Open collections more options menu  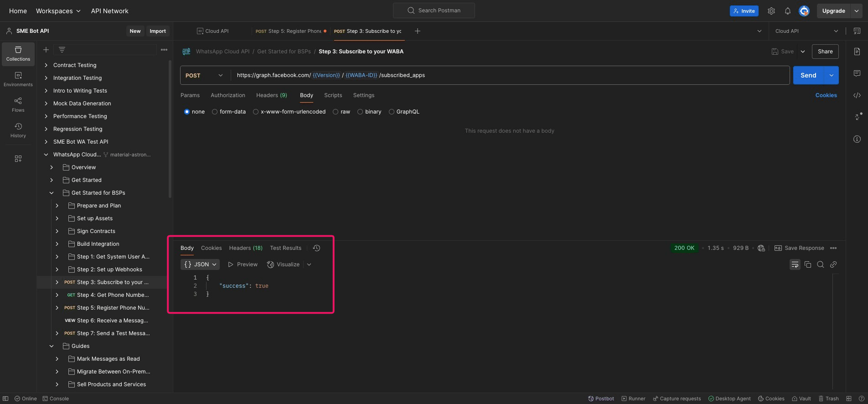(164, 50)
